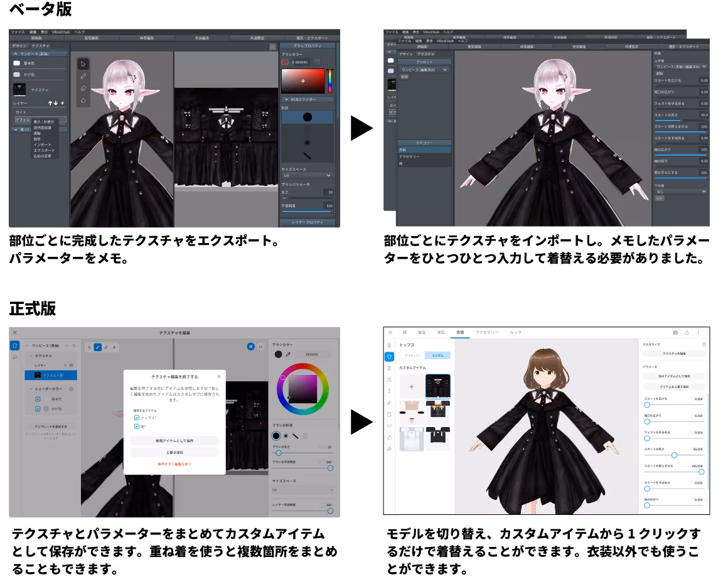Toggle the かげ色 shader color checkbox
The width and height of the screenshot is (728, 584).
(x=38, y=409)
